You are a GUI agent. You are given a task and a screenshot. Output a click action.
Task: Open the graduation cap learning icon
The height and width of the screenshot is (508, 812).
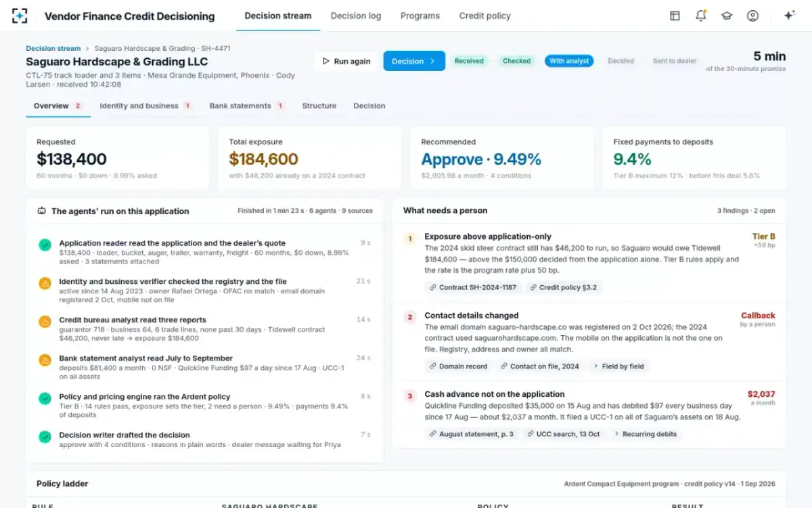(x=727, y=16)
